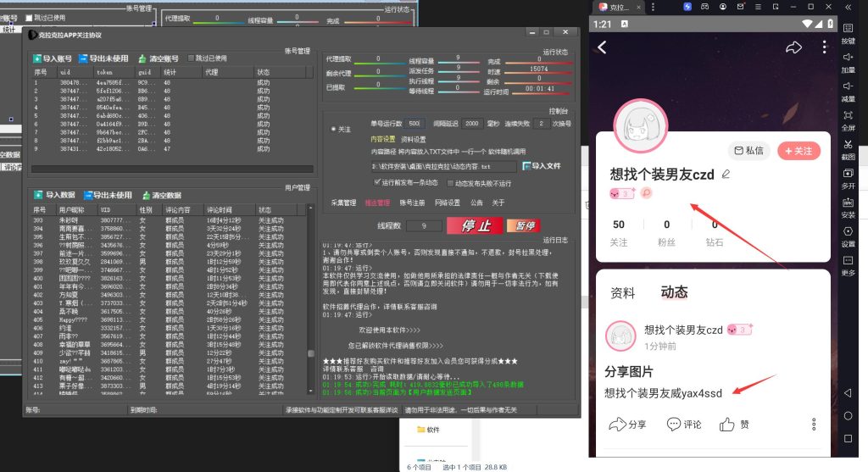Click the 单号运行数 input field

coord(415,124)
